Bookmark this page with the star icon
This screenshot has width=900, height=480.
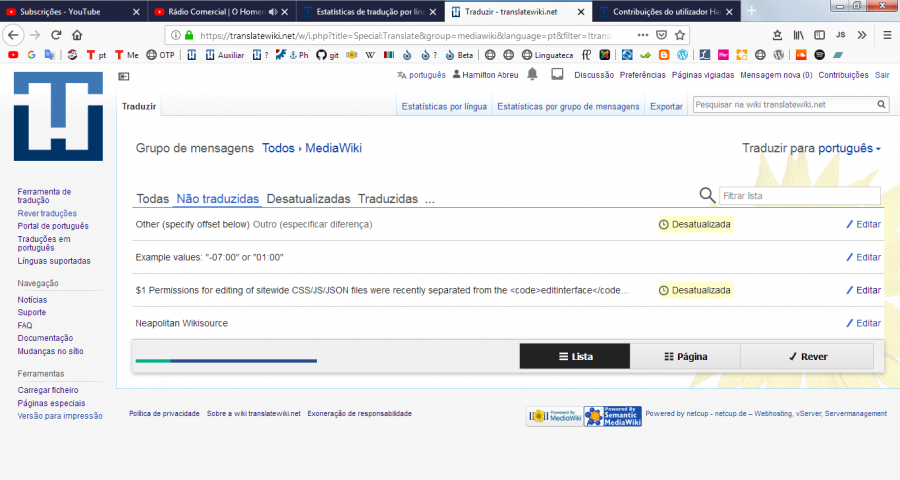[x=680, y=35]
